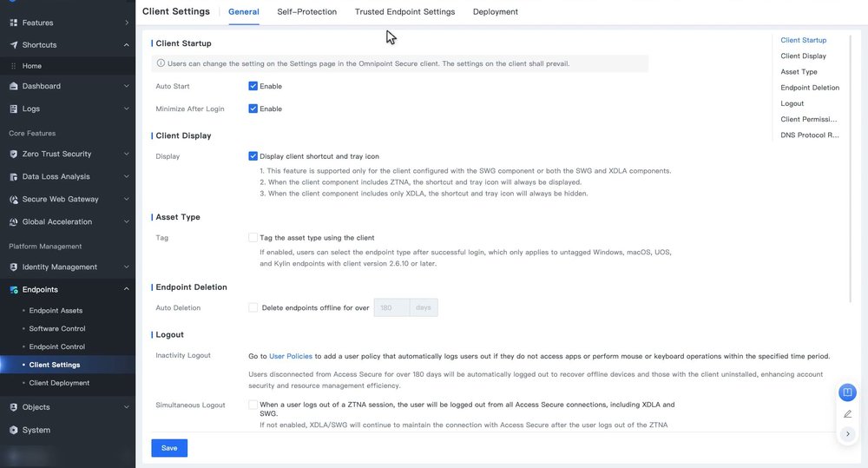Image resolution: width=868 pixels, height=468 pixels.
Task: Expand Zero Trust Security chevron
Action: coord(127,154)
